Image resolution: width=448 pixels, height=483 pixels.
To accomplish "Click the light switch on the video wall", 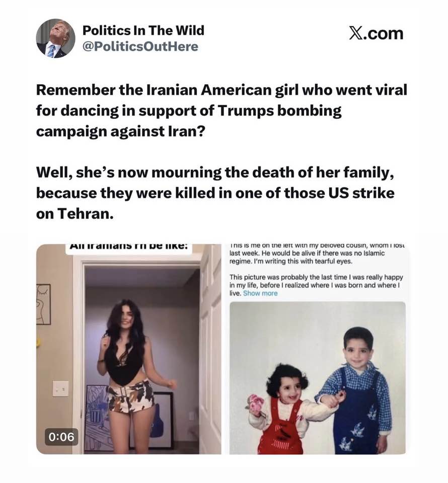I will (60, 388).
